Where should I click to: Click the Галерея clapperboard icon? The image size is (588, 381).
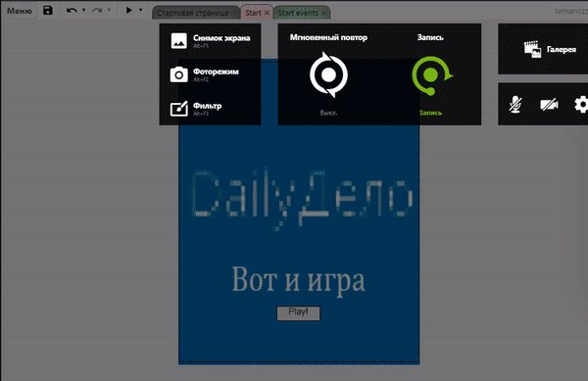[x=532, y=49]
